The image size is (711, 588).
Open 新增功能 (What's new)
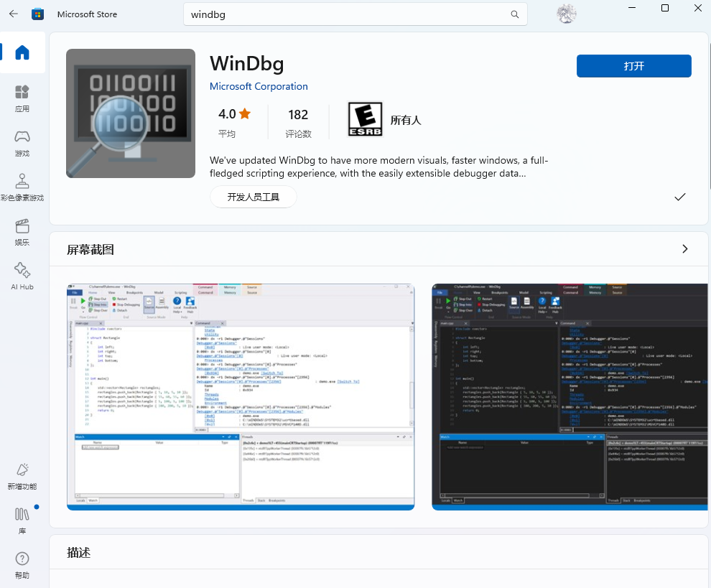tap(22, 476)
